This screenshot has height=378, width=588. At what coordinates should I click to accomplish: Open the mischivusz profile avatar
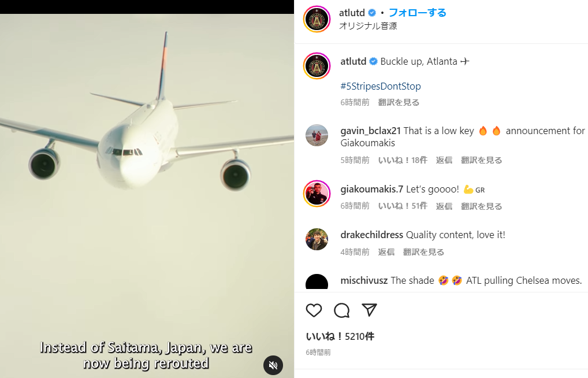317,282
